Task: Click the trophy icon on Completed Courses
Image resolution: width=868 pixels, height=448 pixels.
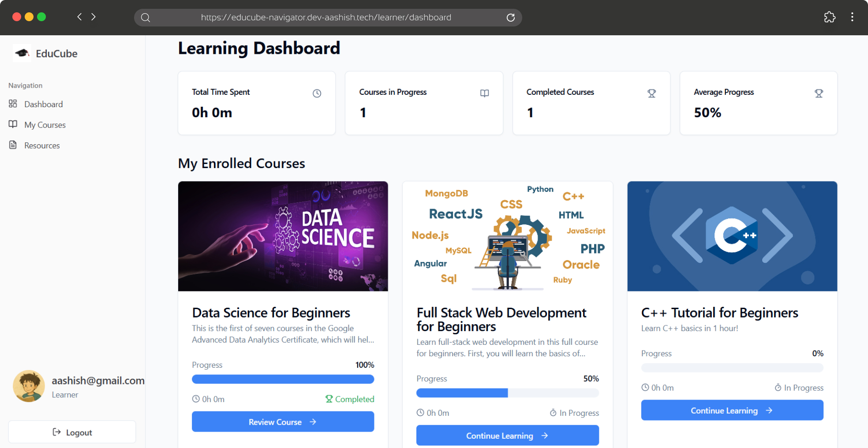Action: click(x=651, y=93)
